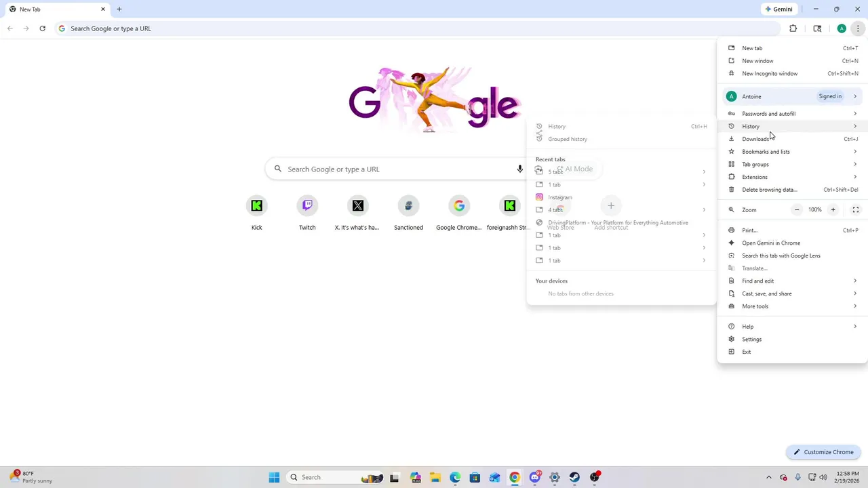Expand Extensions submenu in Chrome menu
This screenshot has height=488, width=868.
point(793,177)
